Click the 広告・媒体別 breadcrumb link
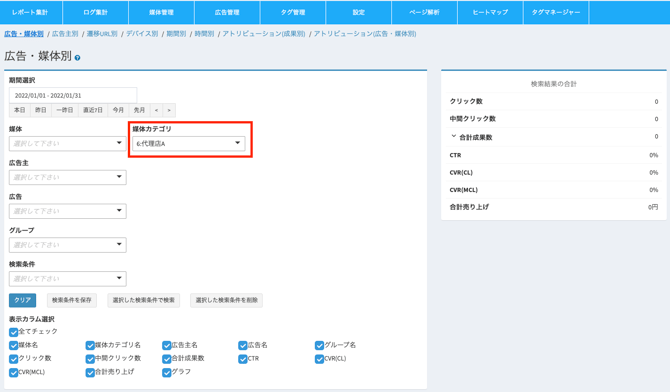This screenshot has width=670, height=392. (x=24, y=34)
